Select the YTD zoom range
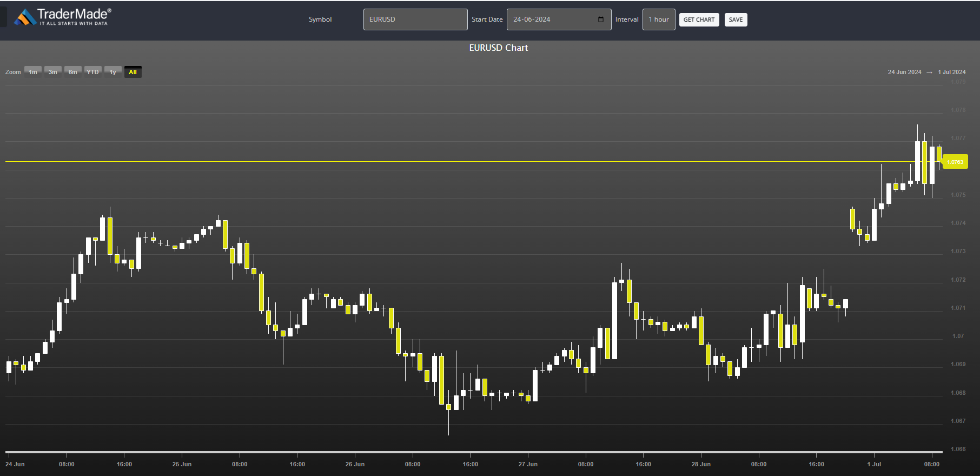The height and width of the screenshot is (476, 980). coord(93,72)
